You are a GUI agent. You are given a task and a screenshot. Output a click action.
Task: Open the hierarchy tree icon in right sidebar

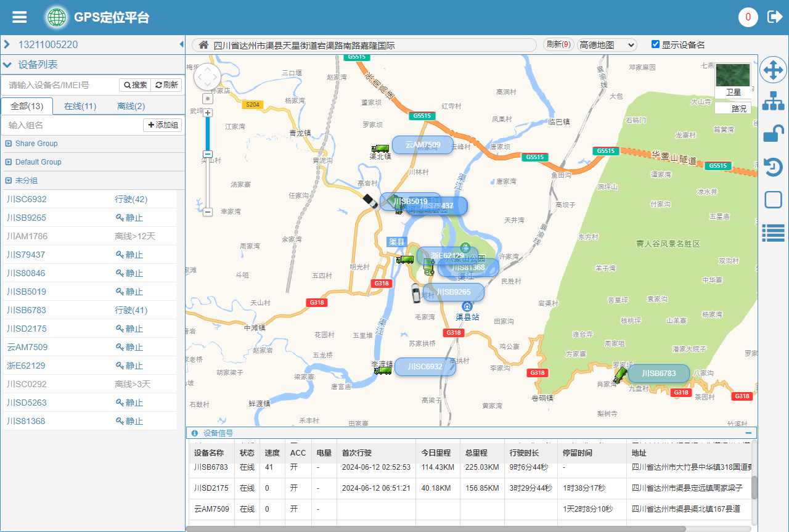tap(773, 101)
